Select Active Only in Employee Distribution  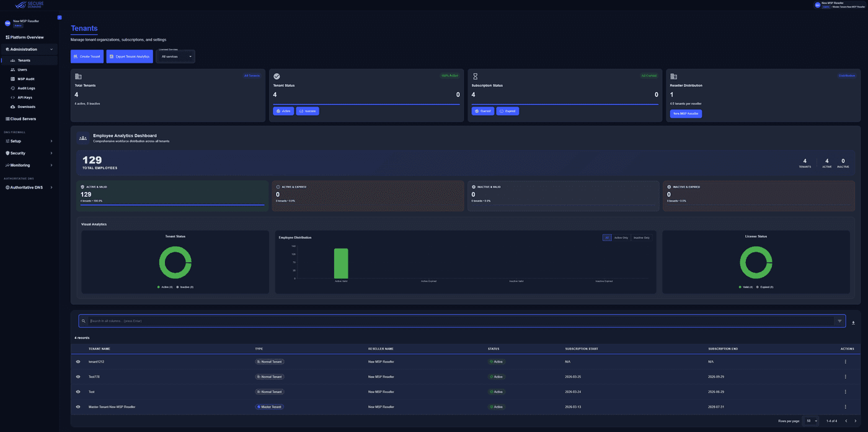pyautogui.click(x=621, y=237)
